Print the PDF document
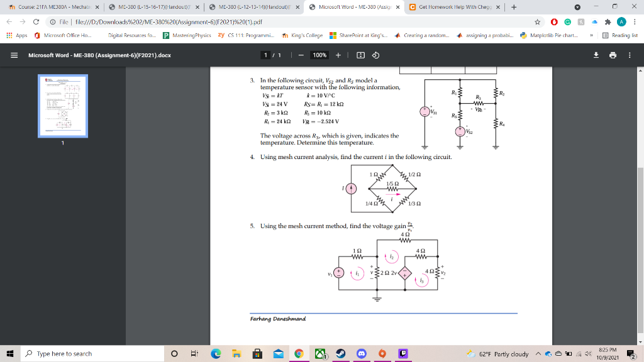This screenshot has width=644, height=362. [x=613, y=55]
